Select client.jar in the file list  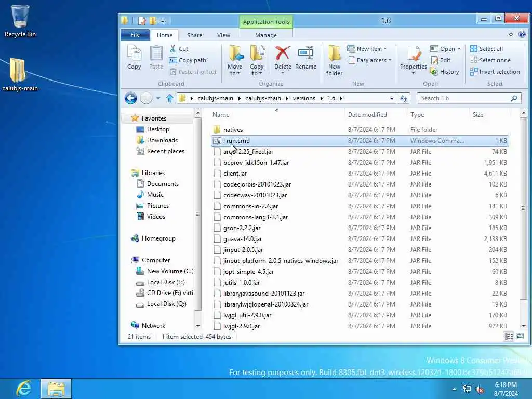[x=360, y=174]
